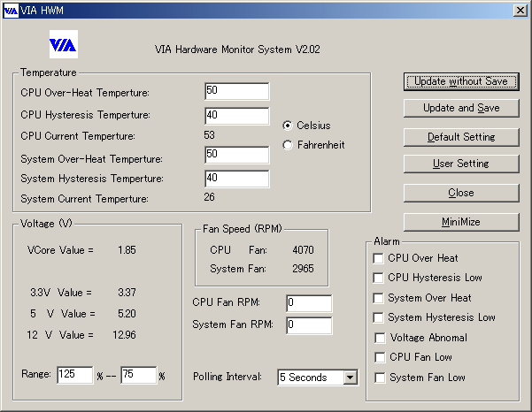
Task: Restore the Default Setting
Action: 461,137
